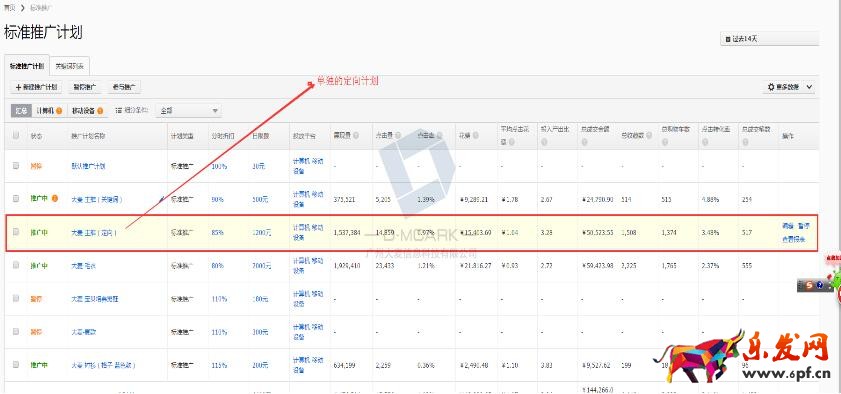Click the 373,521 impressions value
This screenshot has width=841, height=394.
pyautogui.click(x=344, y=199)
